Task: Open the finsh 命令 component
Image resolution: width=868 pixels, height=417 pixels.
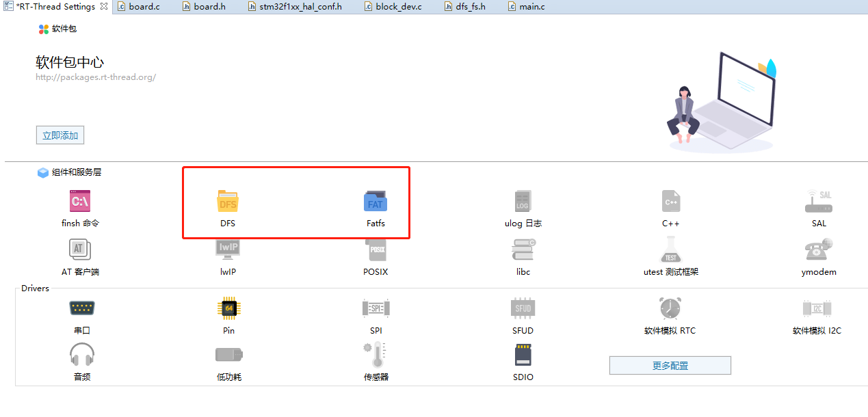Action: point(81,205)
